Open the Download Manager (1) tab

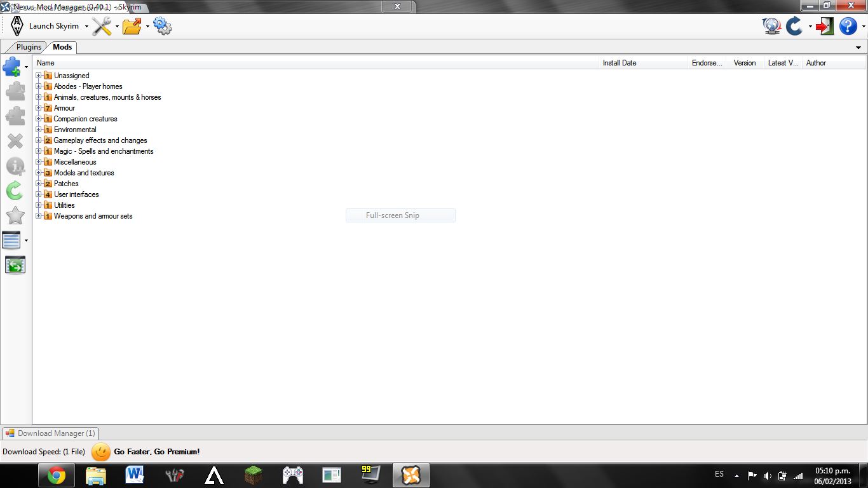coord(50,433)
